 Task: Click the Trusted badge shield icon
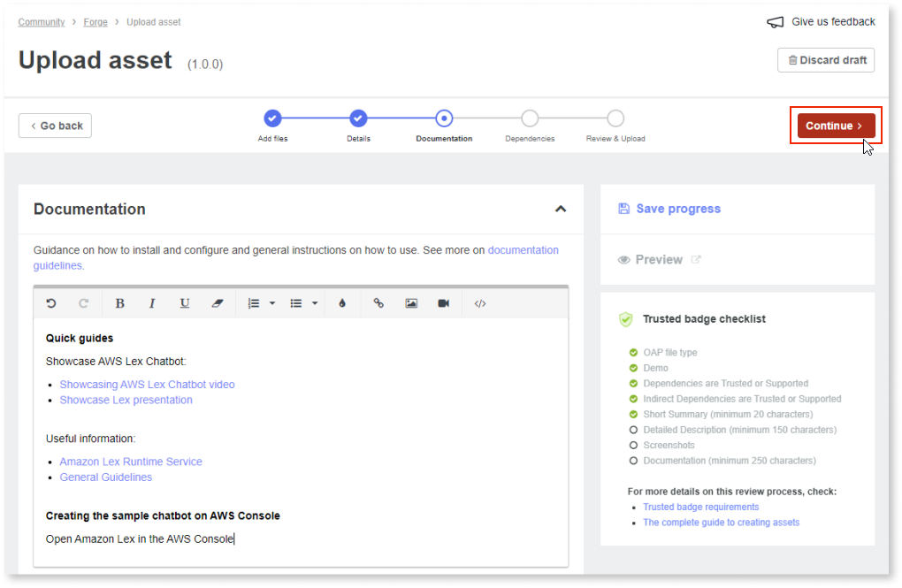[x=625, y=319]
